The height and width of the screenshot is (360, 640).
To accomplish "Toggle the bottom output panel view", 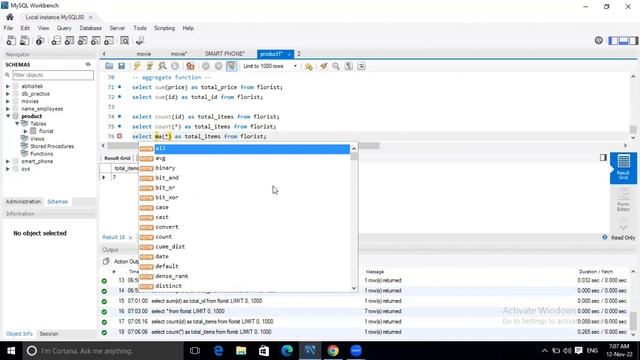I will pos(623,40).
